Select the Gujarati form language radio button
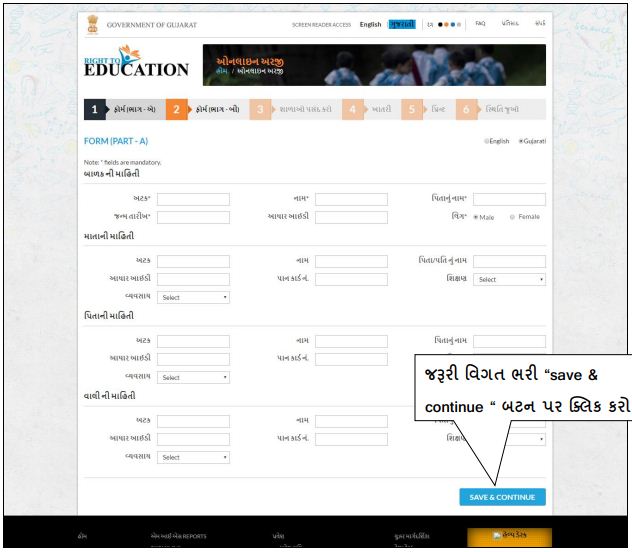The image size is (632, 552). click(521, 141)
